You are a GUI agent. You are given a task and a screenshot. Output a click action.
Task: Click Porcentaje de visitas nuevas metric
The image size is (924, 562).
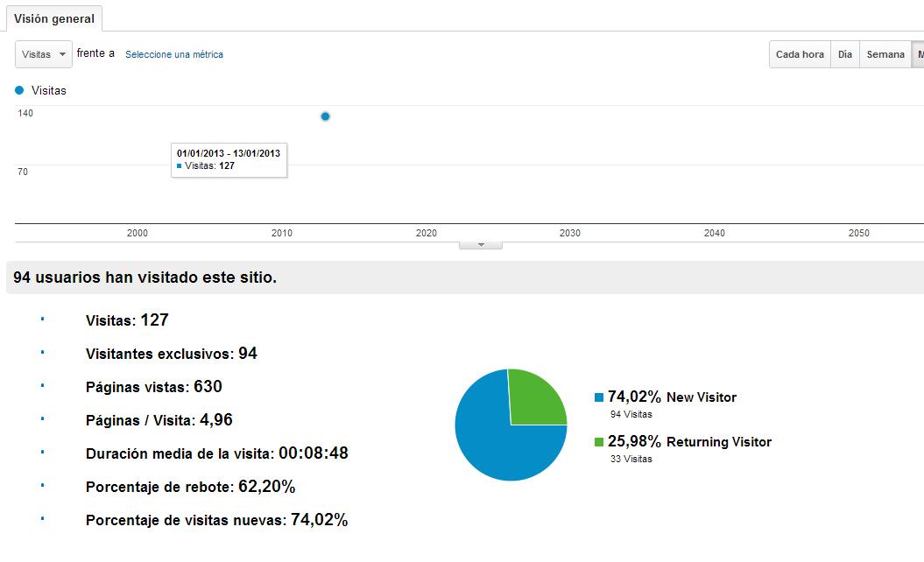217,520
